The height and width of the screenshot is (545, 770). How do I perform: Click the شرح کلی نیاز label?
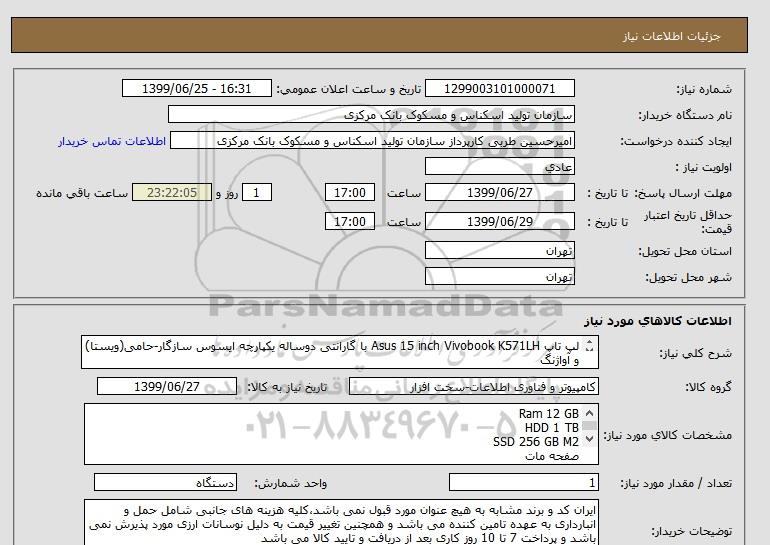pyautogui.click(x=695, y=353)
